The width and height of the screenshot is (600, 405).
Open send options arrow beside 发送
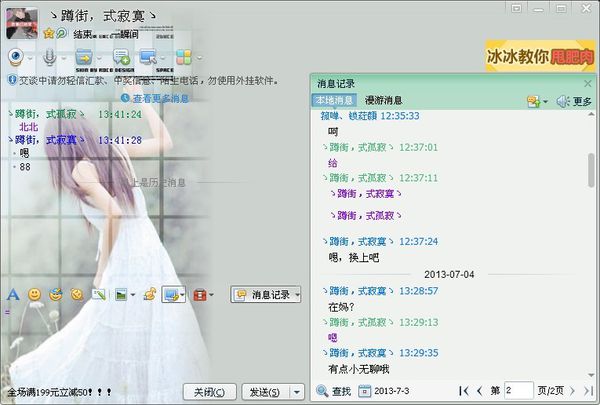(x=297, y=392)
